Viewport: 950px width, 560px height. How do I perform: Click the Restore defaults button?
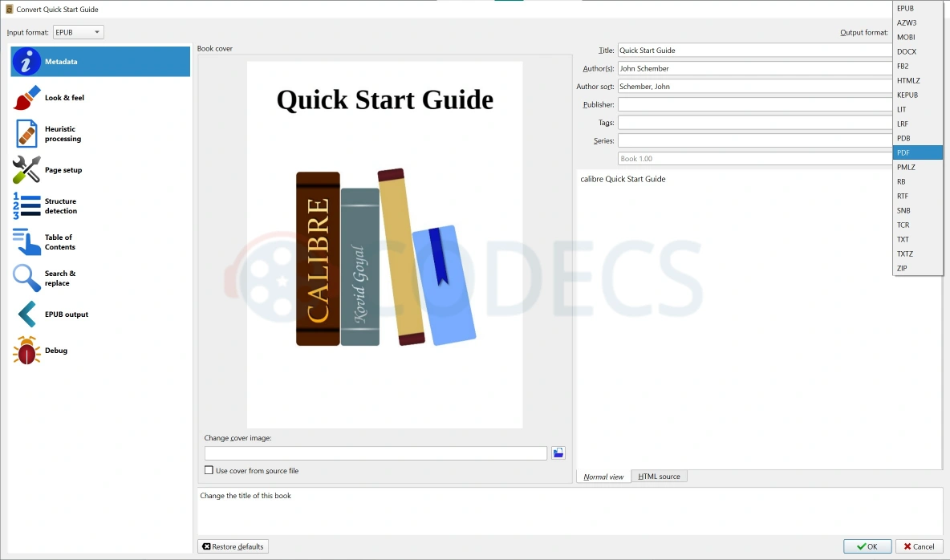coord(233,546)
